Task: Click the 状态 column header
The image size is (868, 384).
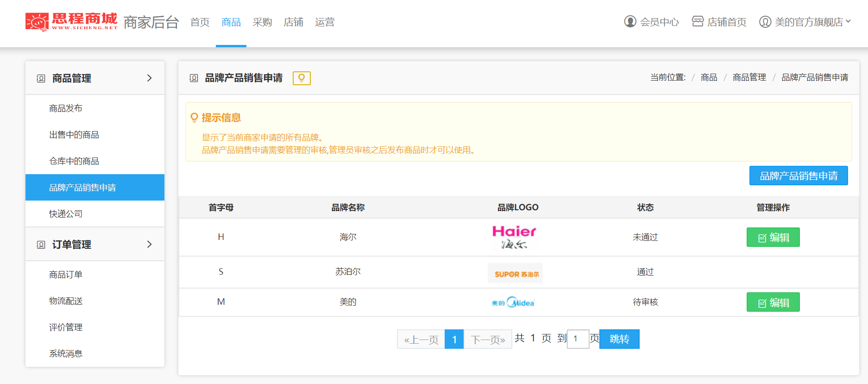Action: [645, 208]
